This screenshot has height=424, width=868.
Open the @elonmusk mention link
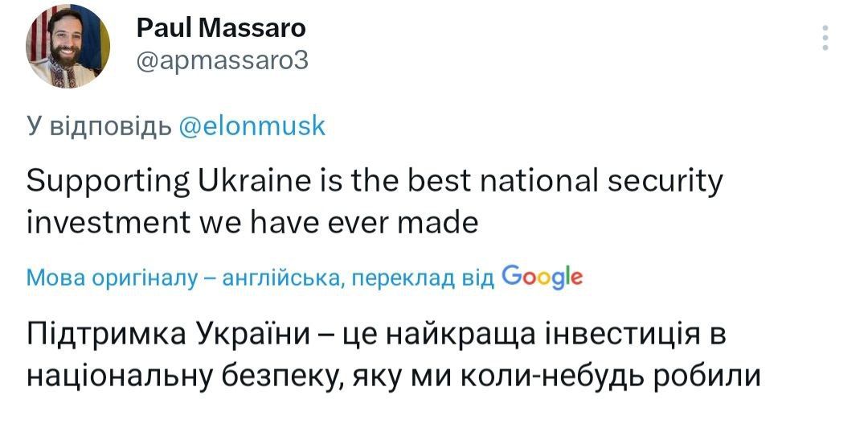tap(251, 126)
